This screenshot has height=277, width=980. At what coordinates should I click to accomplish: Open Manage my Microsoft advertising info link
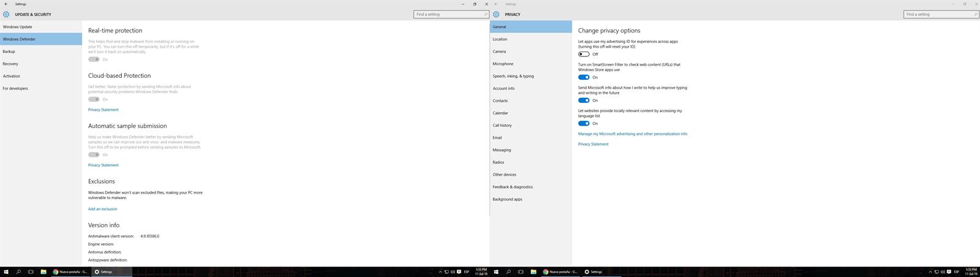pos(632,134)
